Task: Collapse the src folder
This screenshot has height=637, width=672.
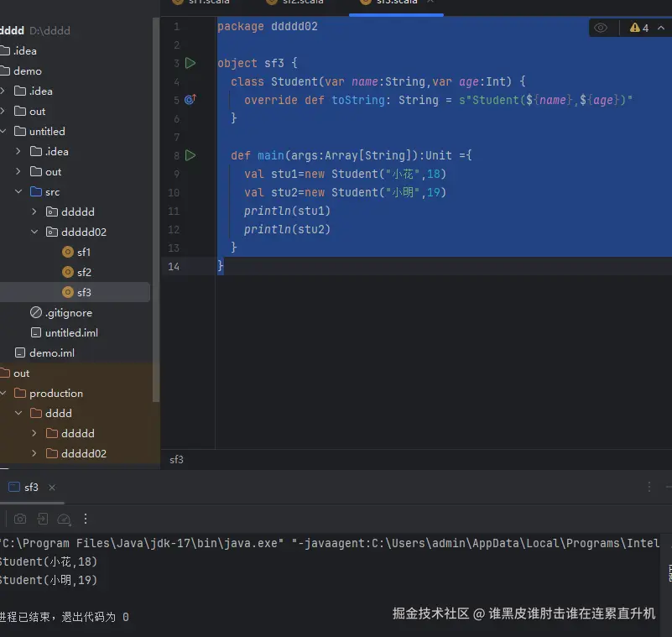Action: point(18,191)
